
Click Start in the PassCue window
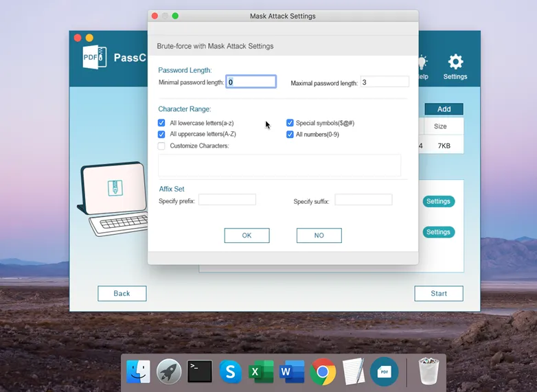[439, 293]
